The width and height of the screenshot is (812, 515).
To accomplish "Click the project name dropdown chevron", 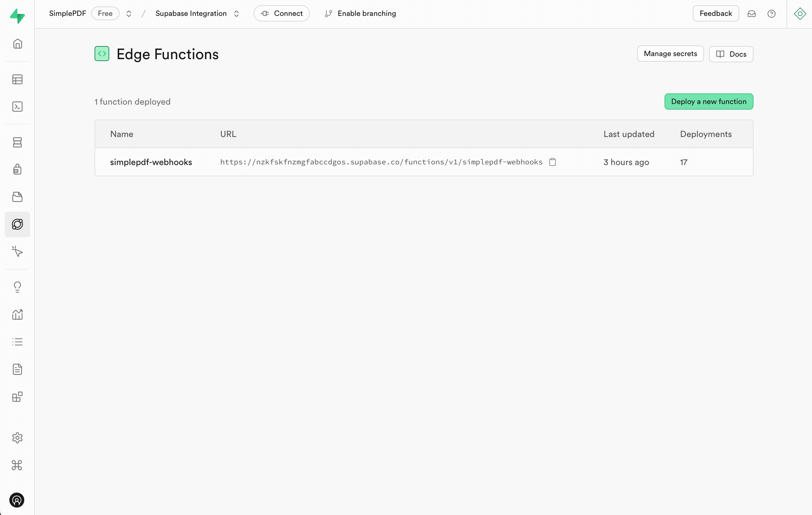I will (x=237, y=13).
